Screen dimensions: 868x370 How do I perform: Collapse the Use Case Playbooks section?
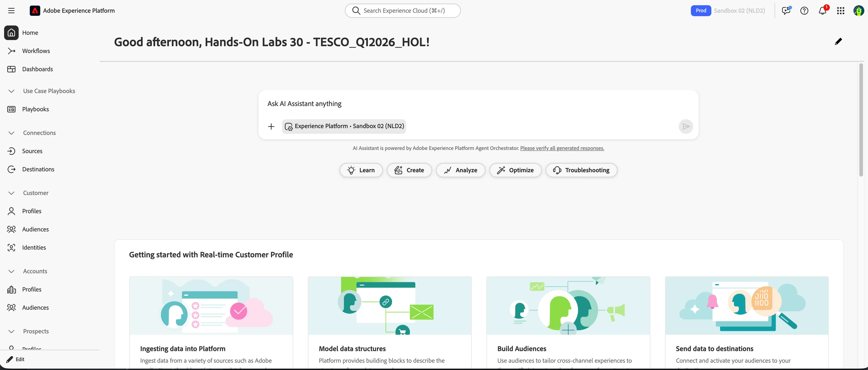pyautogui.click(x=11, y=91)
